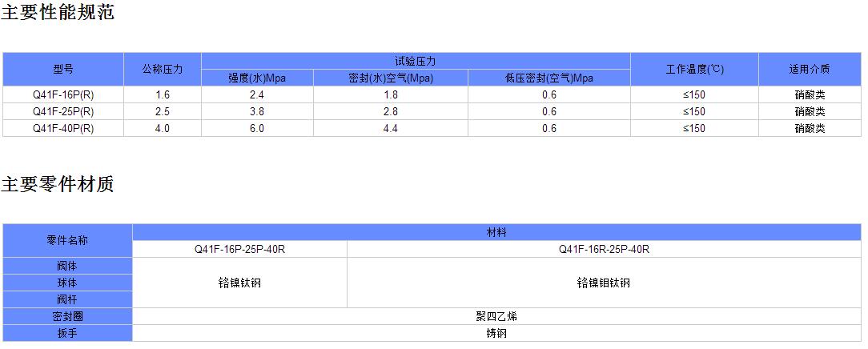Click the Q41F-16R-25P-40R material column header

tap(604, 249)
